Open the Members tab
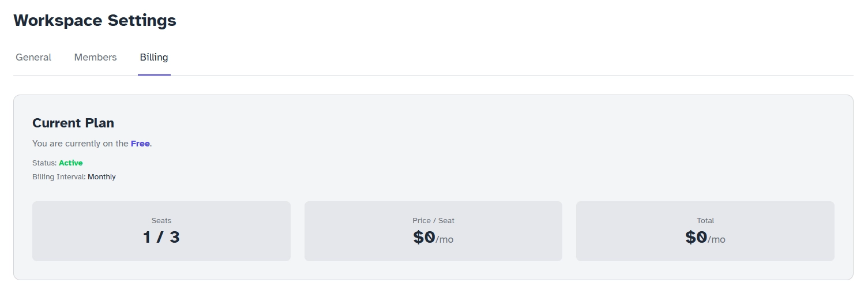The image size is (868, 290). tap(95, 58)
